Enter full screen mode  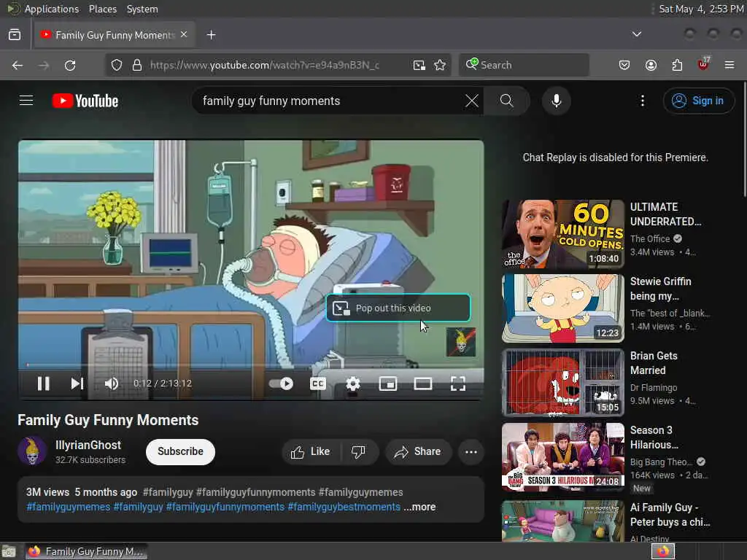pyautogui.click(x=458, y=384)
